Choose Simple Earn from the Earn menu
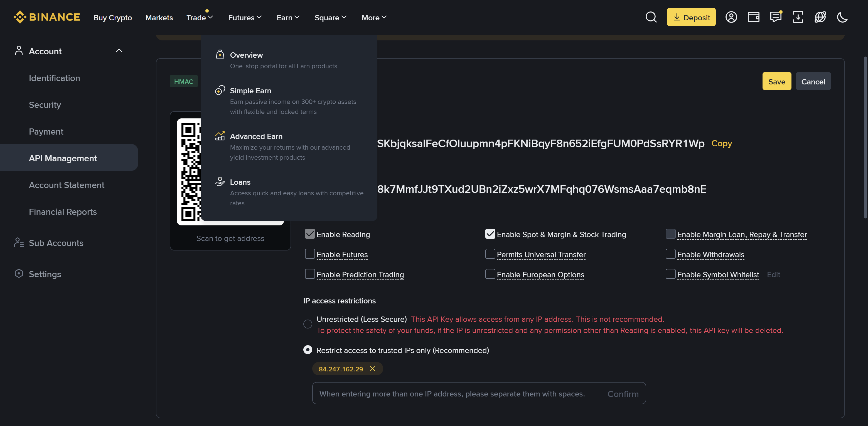 pos(289,101)
